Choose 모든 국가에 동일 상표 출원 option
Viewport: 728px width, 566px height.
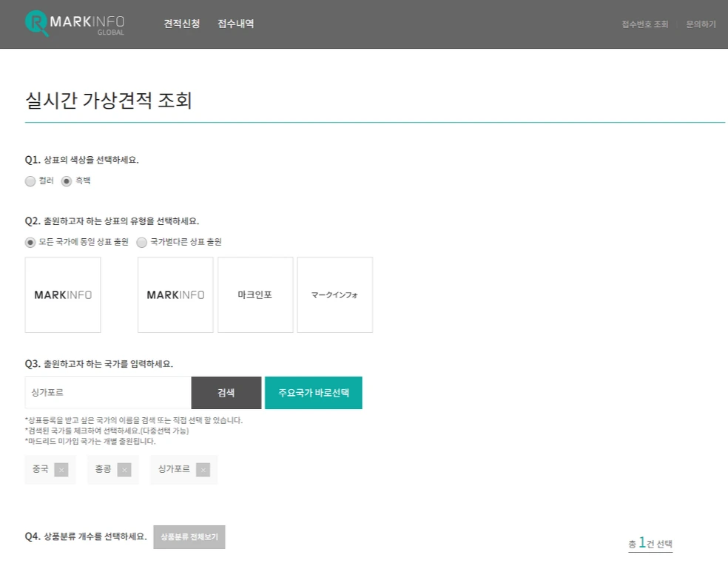[30, 242]
